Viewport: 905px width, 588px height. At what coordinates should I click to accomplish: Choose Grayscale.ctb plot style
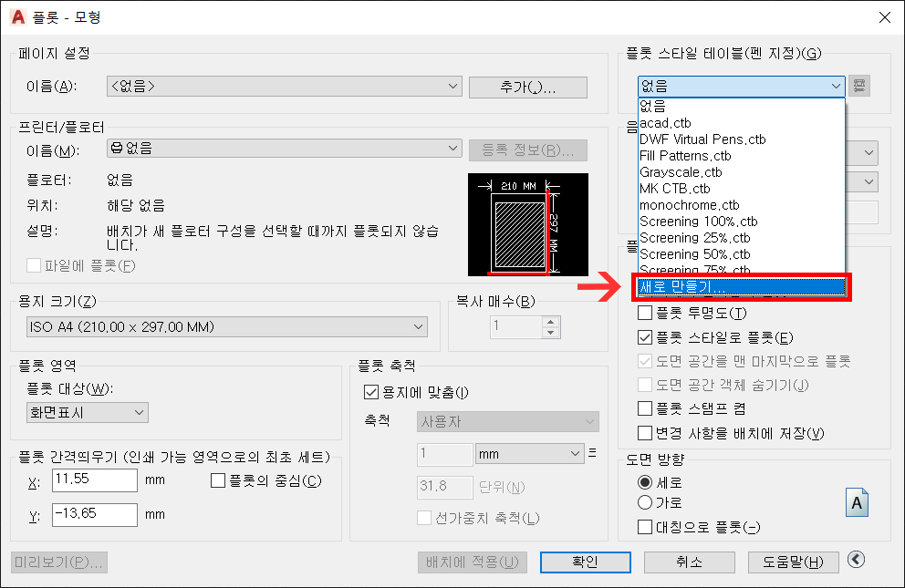tap(741, 172)
